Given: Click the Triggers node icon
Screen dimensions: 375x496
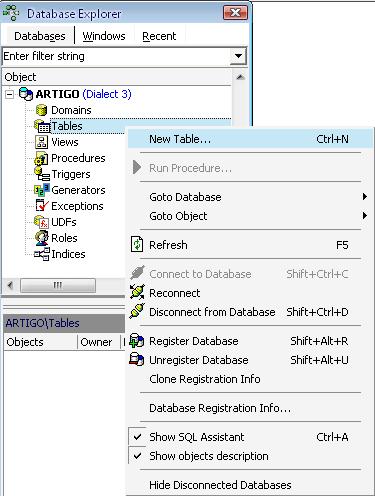Looking at the screenshot, I should pos(42,174).
